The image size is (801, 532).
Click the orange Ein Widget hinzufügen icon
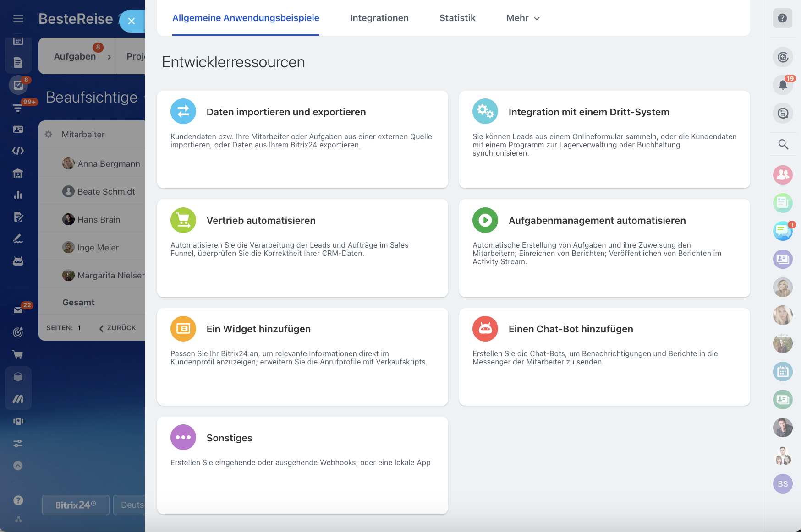(183, 329)
